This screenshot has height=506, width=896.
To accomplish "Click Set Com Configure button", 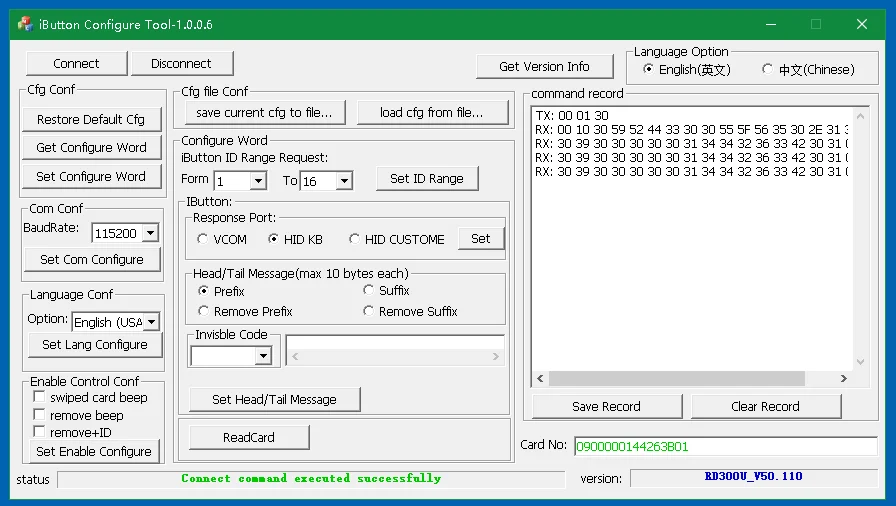I will 92,259.
